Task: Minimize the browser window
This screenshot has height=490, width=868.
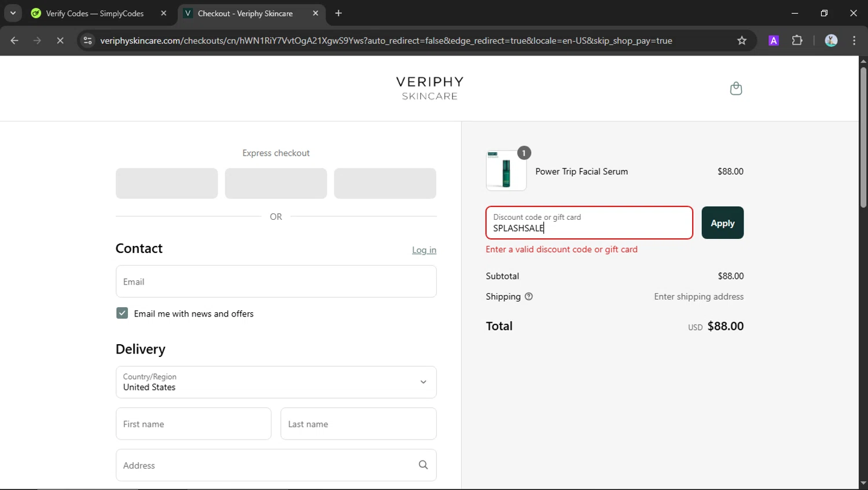Action: point(795,13)
